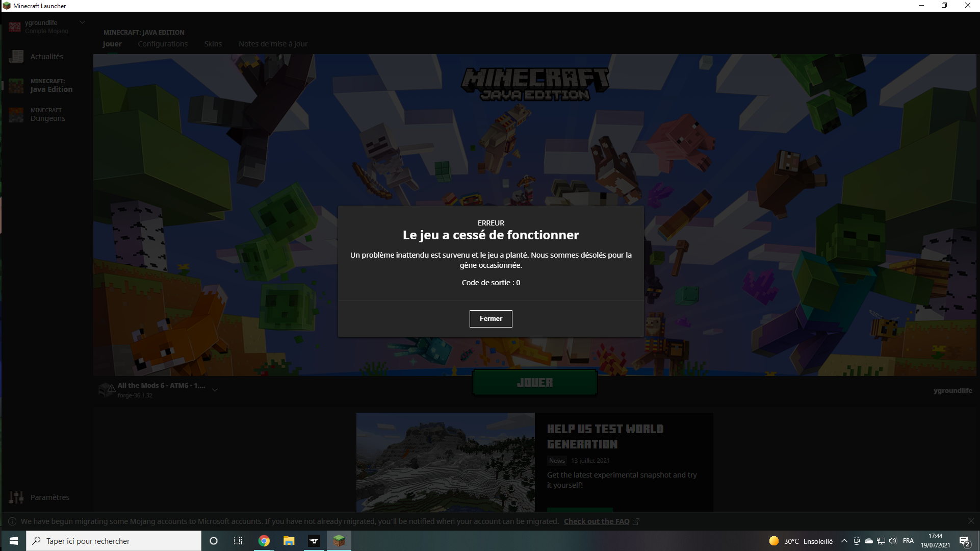The image size is (980, 551).
Task: Open the weather widget 30°C Ensoleillé
Action: click(801, 541)
